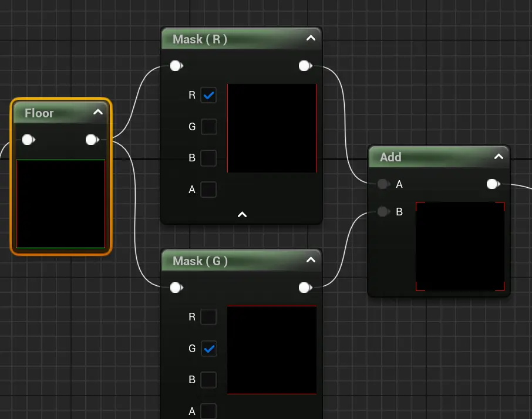Image resolution: width=532 pixels, height=419 pixels.
Task: Enable the R channel in Mask (G)
Action: [x=208, y=317]
